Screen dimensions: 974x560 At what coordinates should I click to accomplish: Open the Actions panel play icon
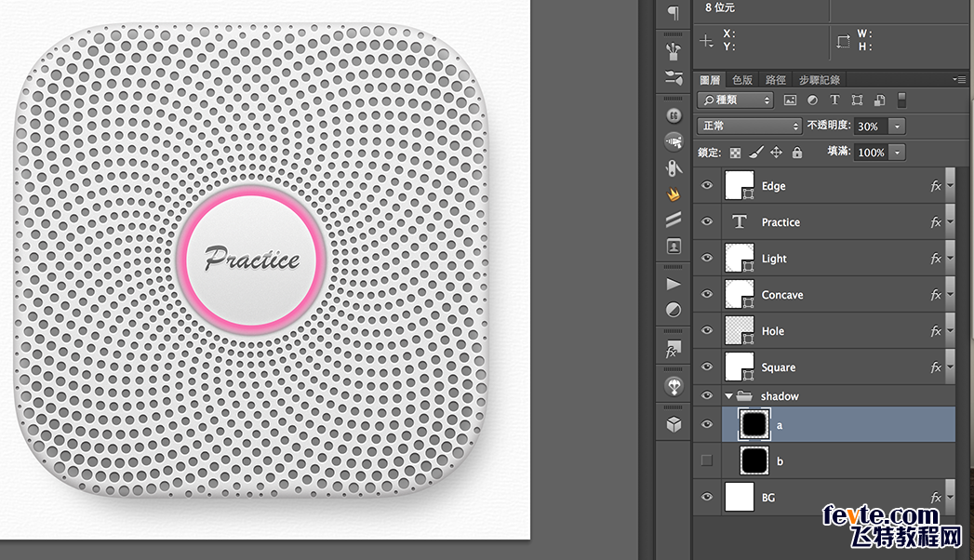(x=674, y=285)
